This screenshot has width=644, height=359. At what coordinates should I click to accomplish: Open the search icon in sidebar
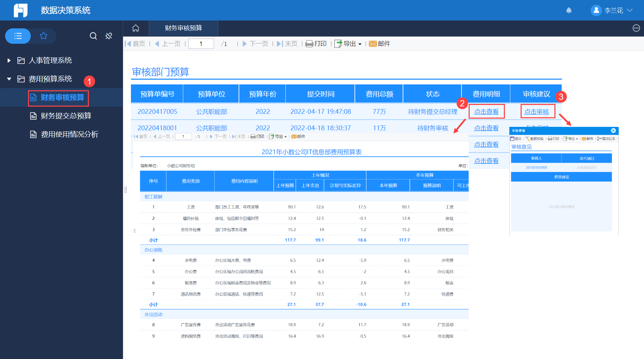click(x=93, y=36)
